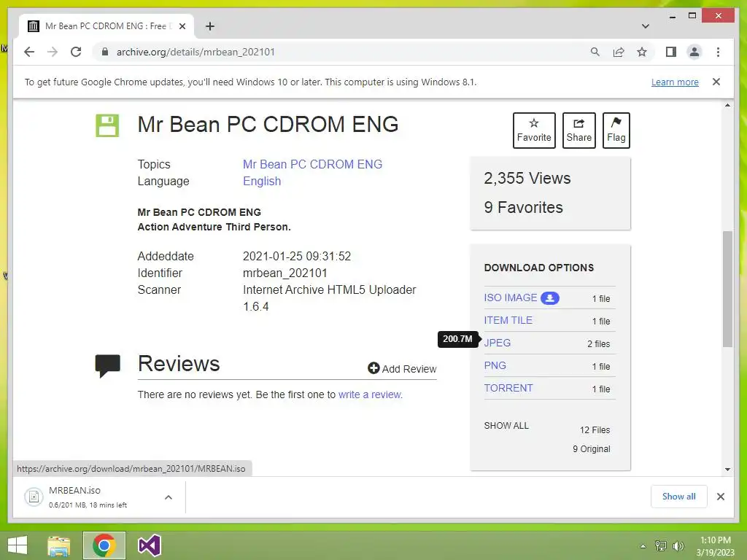The width and height of the screenshot is (747, 560).
Task: Click the Reviews speech bubble icon
Action: 108,366
